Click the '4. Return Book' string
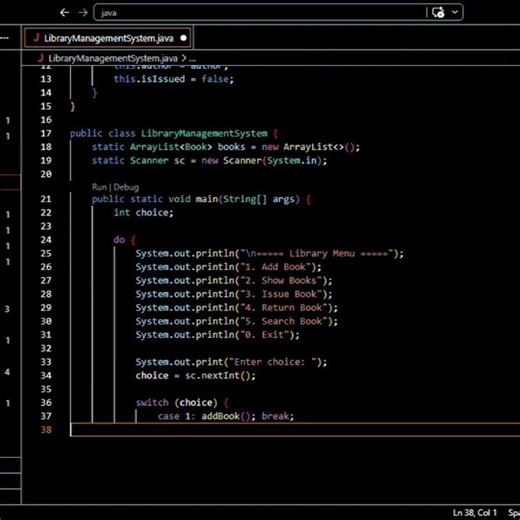520x520 pixels. 284,308
